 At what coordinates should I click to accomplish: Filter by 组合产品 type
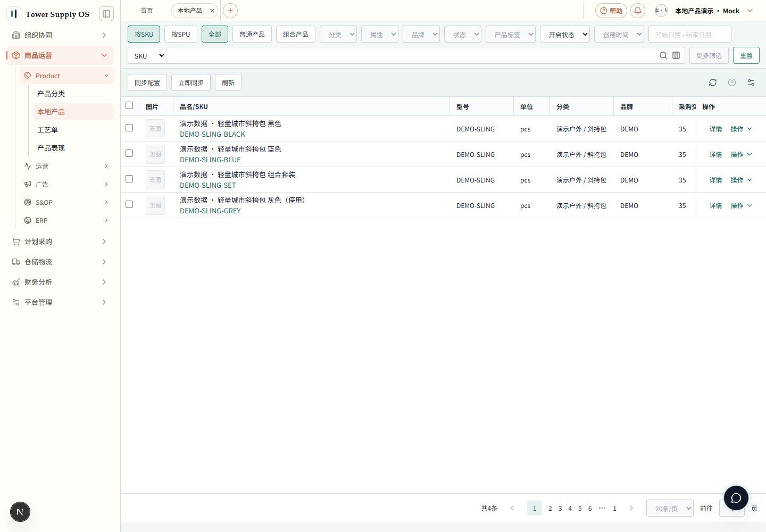tap(296, 34)
